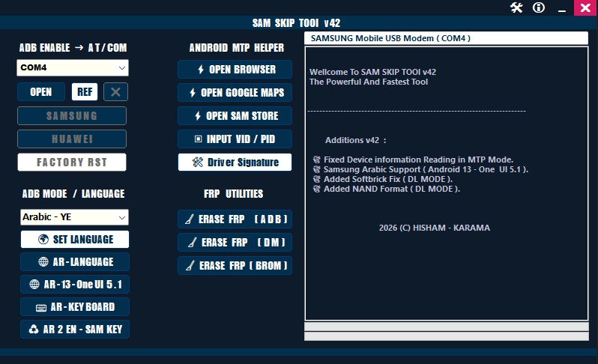Click "Fixed Device information Reading" log line
Viewport: 598px width, 364px height.
point(414,160)
